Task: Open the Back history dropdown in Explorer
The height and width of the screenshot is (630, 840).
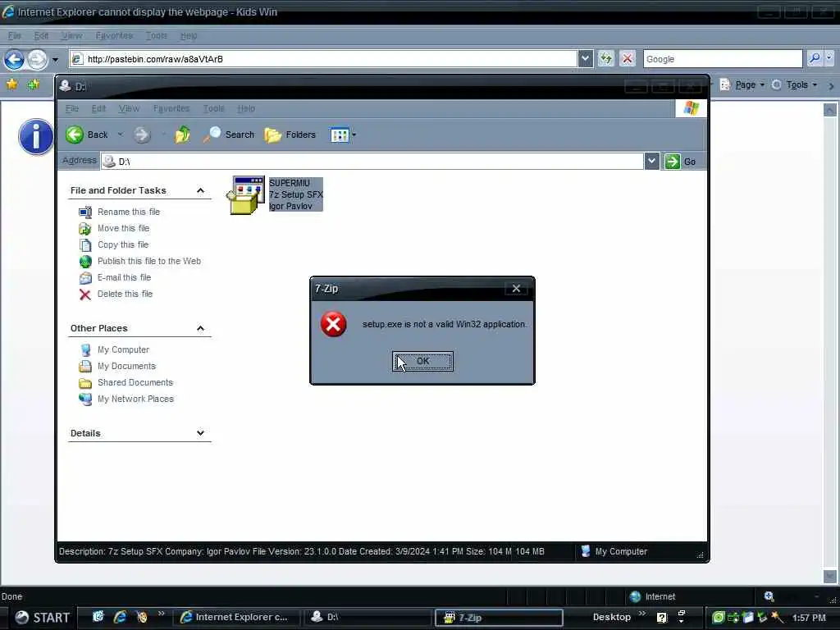Action: pyautogui.click(x=120, y=135)
